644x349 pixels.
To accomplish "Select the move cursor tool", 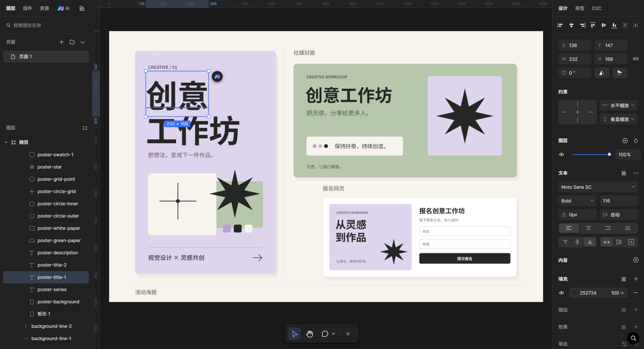I will (x=295, y=334).
